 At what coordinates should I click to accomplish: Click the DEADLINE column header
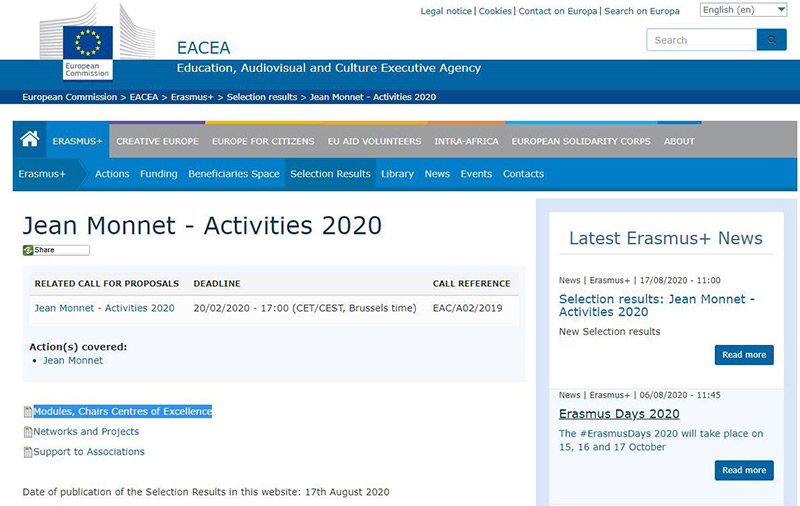point(217,284)
